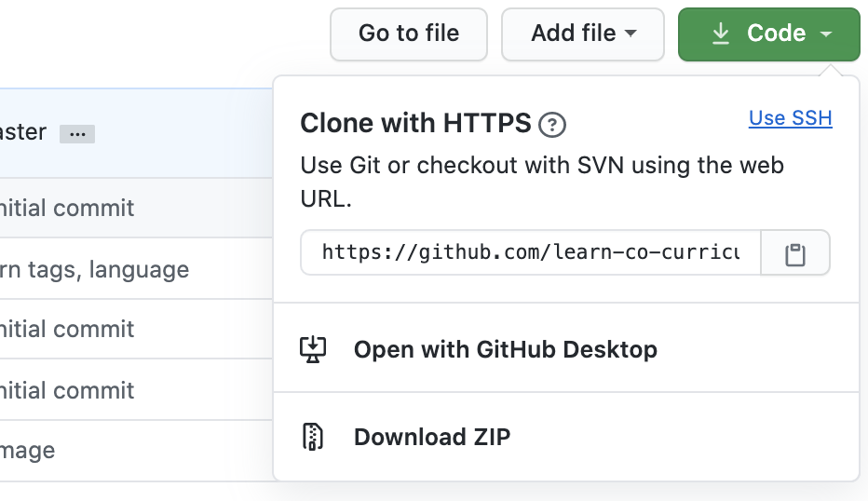Open the tags, language commit message

[94, 269]
